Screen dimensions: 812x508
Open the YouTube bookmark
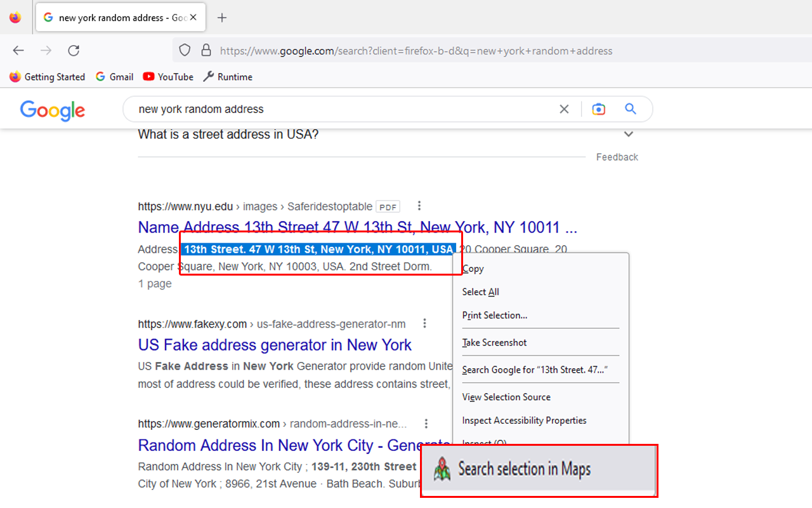click(167, 77)
